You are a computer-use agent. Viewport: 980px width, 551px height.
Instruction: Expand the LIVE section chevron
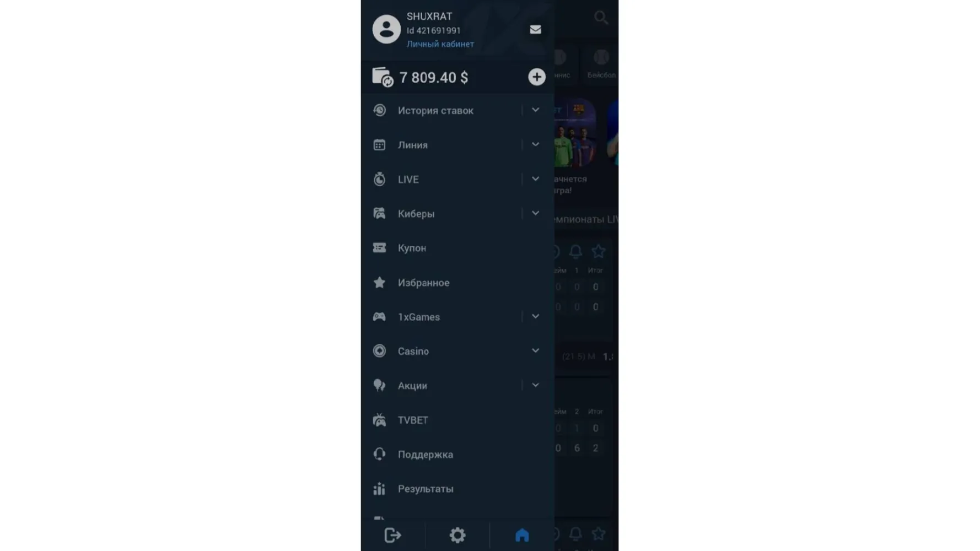pyautogui.click(x=535, y=179)
